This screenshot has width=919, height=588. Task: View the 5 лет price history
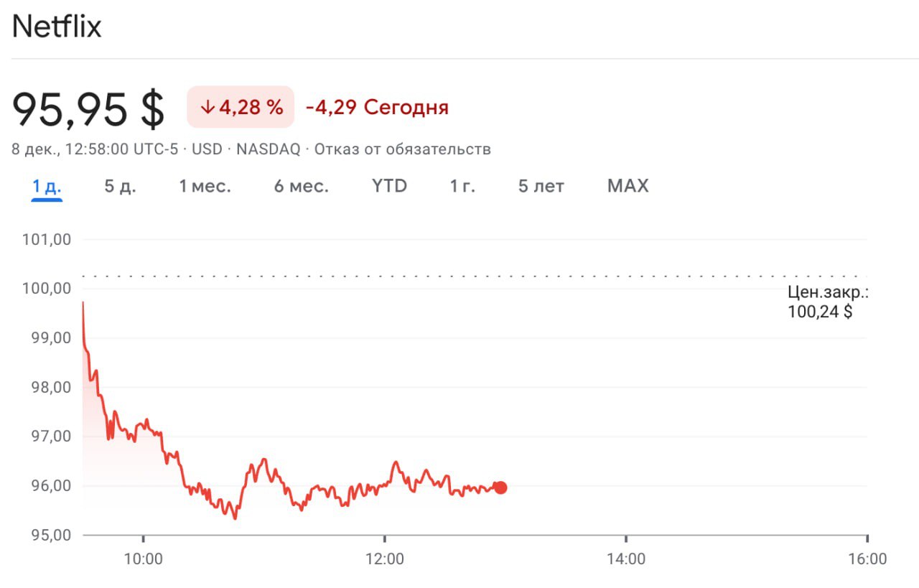coord(541,187)
